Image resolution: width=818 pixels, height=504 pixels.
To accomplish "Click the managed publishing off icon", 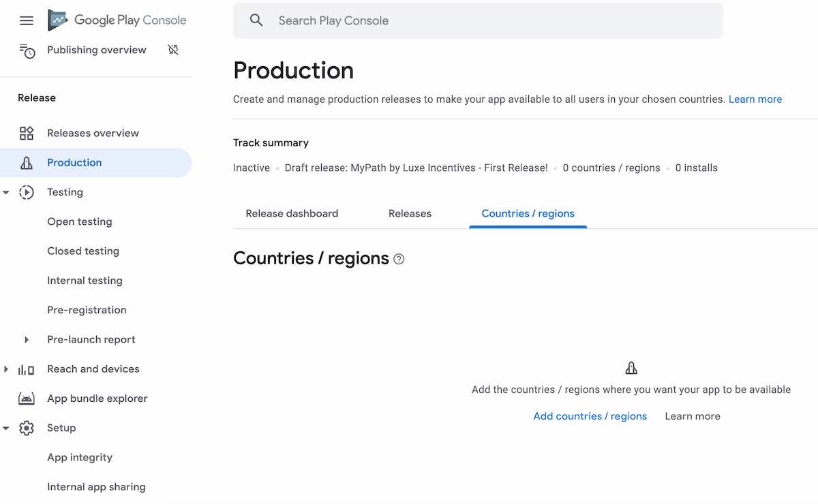I will point(173,50).
